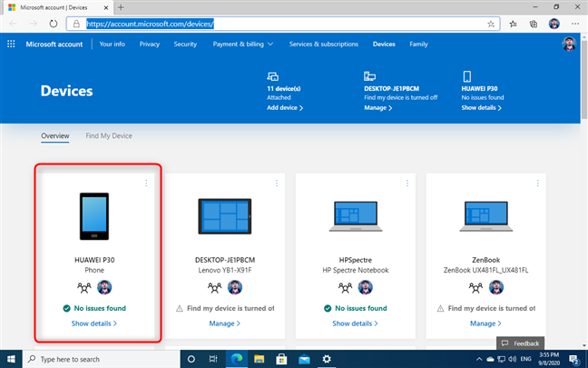Click the HPSpectre laptop image
Viewport: 588px width, 368px height.
(356, 216)
